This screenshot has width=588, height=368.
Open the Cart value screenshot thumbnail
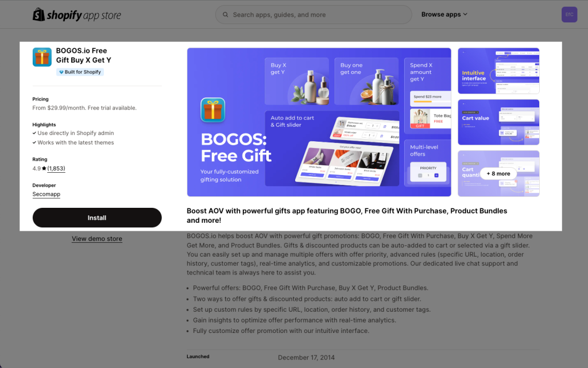(498, 122)
